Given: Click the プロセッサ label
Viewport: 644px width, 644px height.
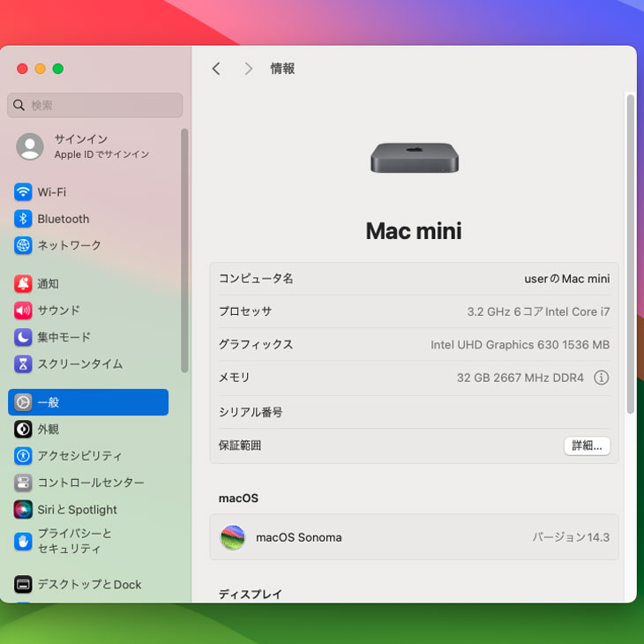Looking at the screenshot, I should (x=245, y=311).
